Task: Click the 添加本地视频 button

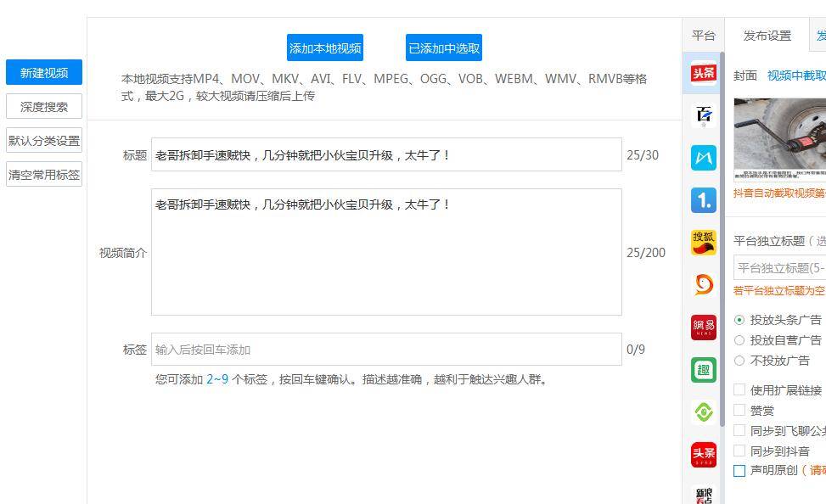Action: point(325,48)
